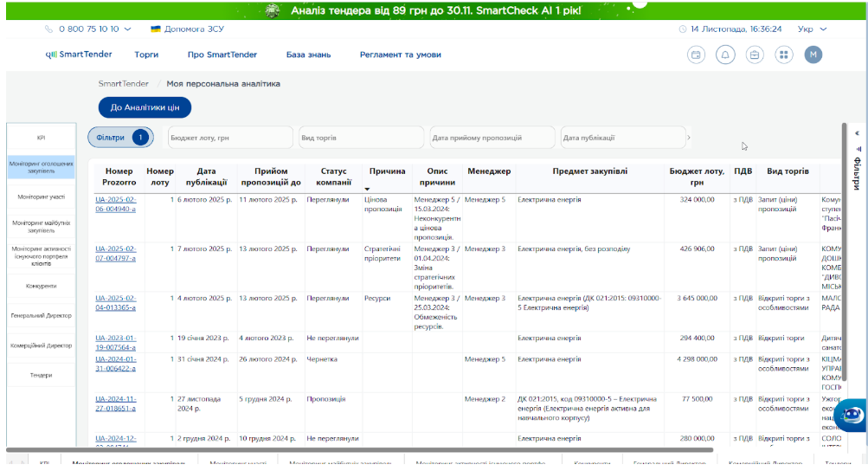Click the "До Аналітики цін" button

coord(145,107)
